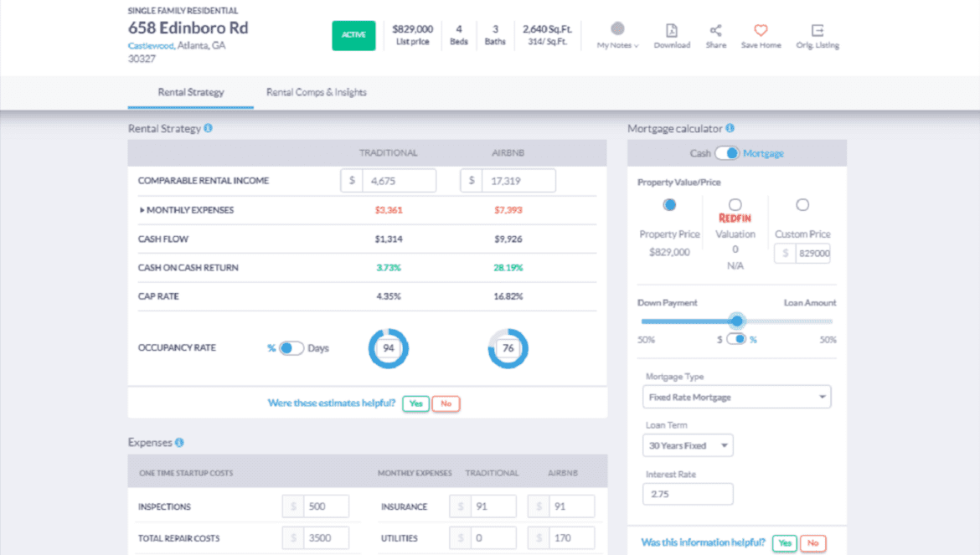Open the Loan Term dropdown
The image size is (980, 555).
[687, 445]
